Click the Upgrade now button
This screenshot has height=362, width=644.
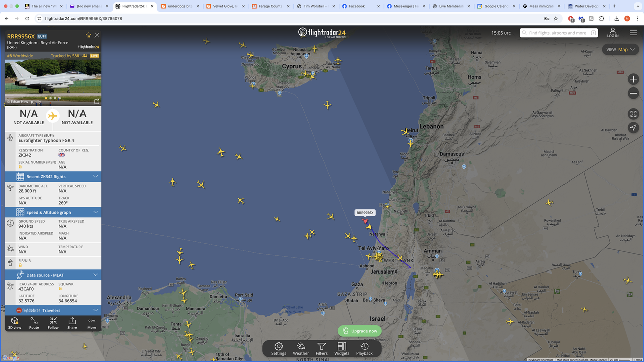click(x=360, y=331)
